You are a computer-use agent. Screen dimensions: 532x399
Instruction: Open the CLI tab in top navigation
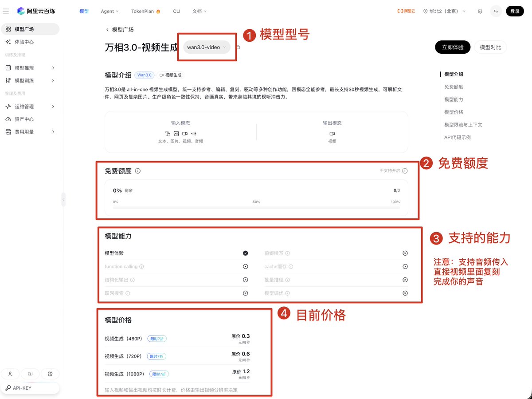(x=176, y=11)
